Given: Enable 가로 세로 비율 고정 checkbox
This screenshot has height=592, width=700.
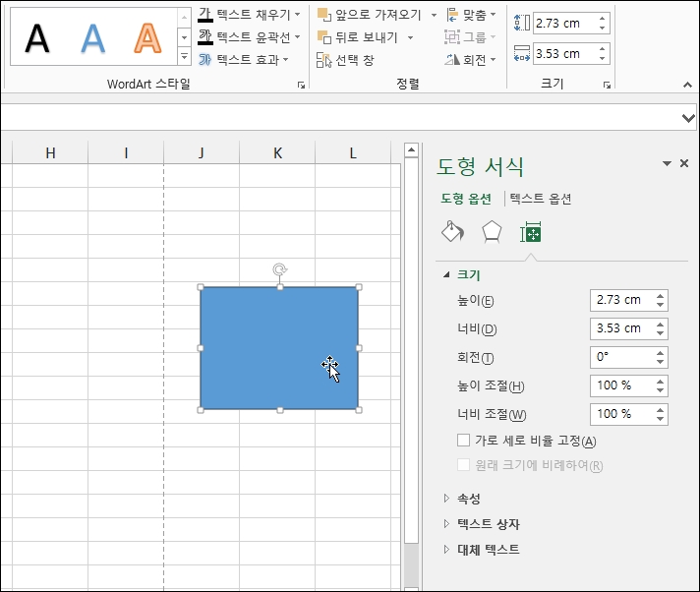Looking at the screenshot, I should tap(463, 441).
